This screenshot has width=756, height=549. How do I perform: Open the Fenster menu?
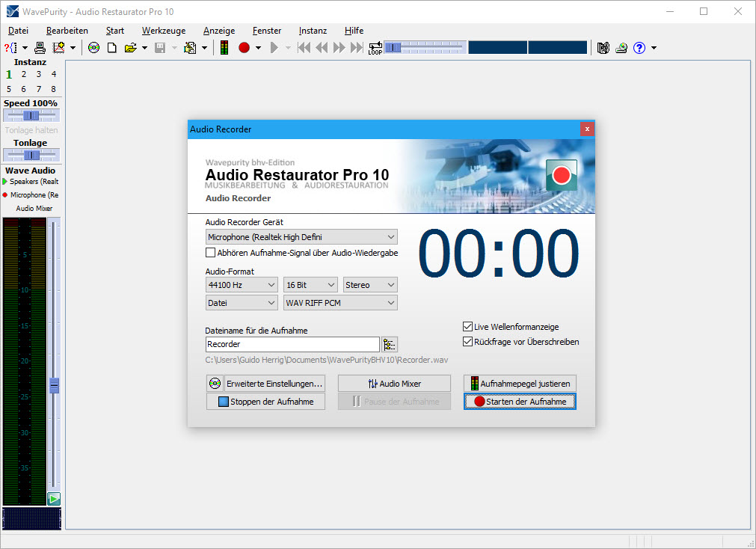coord(267,31)
